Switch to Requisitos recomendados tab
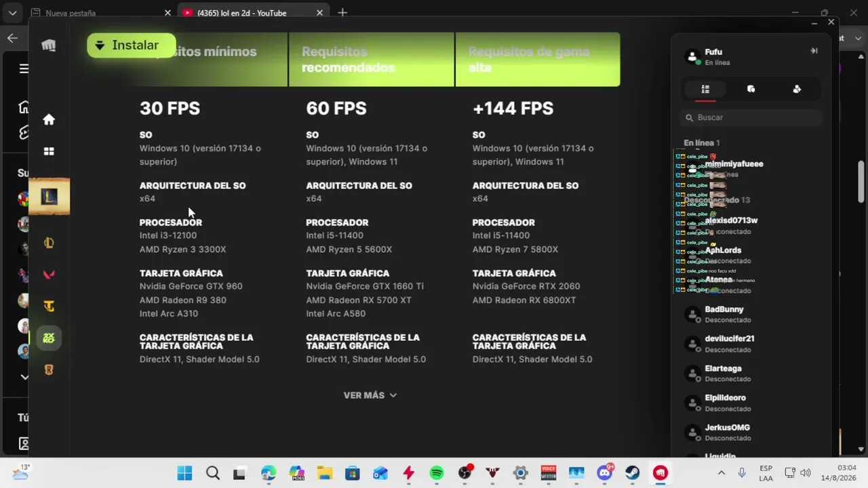 click(x=372, y=60)
